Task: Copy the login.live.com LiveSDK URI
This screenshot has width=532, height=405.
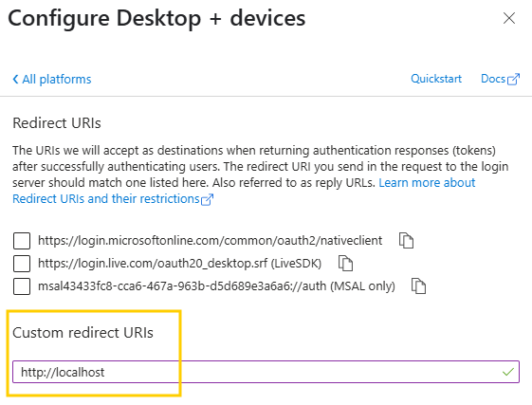Action: [x=345, y=264]
